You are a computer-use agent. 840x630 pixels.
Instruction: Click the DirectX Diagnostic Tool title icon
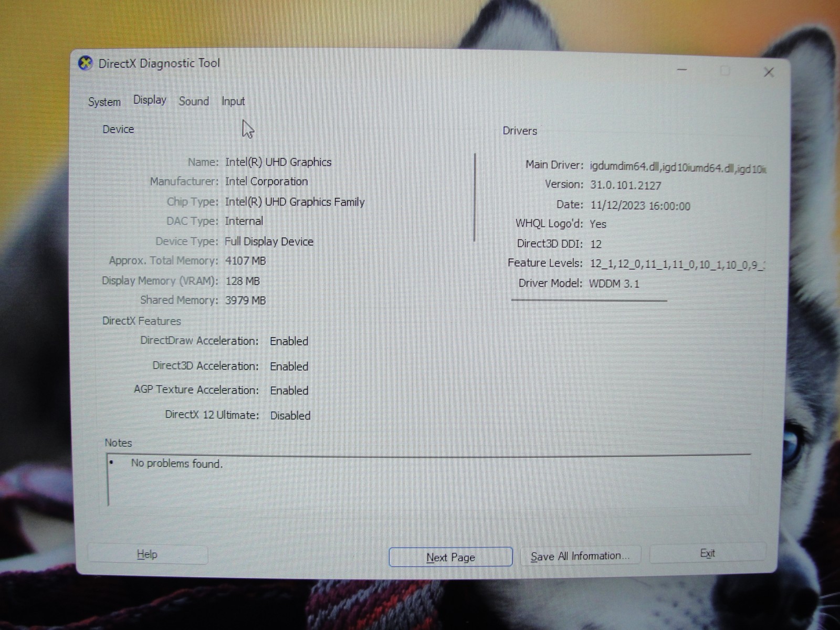tap(85, 64)
